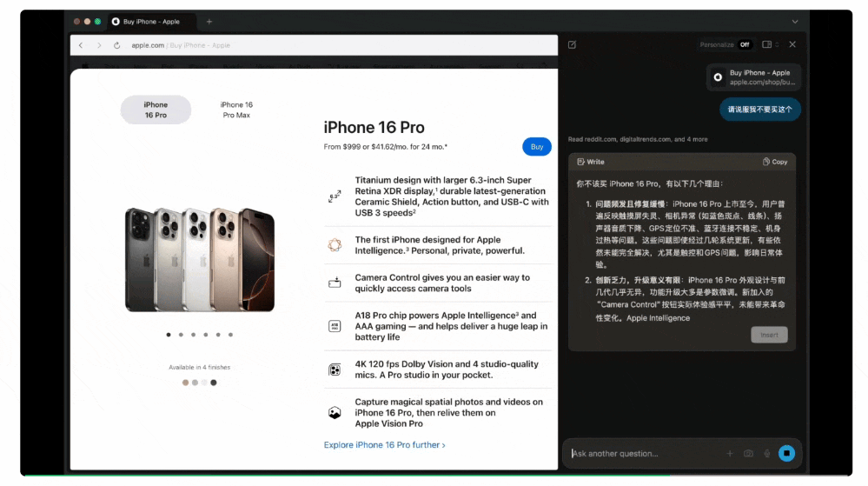The image size is (868, 486).
Task: Click the iPhone 16 Pro heading
Action: pyautogui.click(x=374, y=128)
